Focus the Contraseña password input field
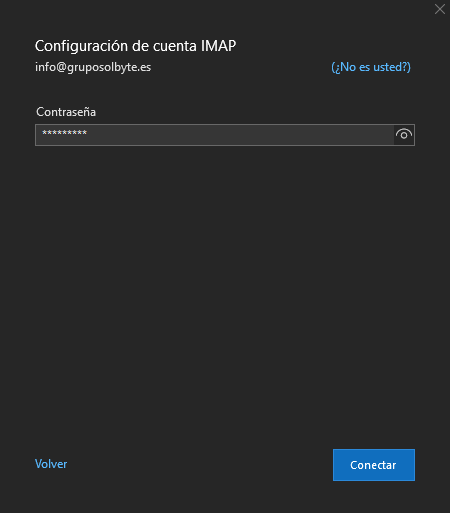The height and width of the screenshot is (513, 450). [215, 135]
